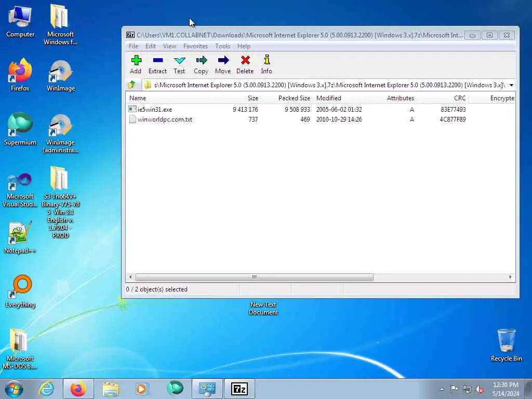Click the taskbar icon left of 7-Zip

point(207,389)
